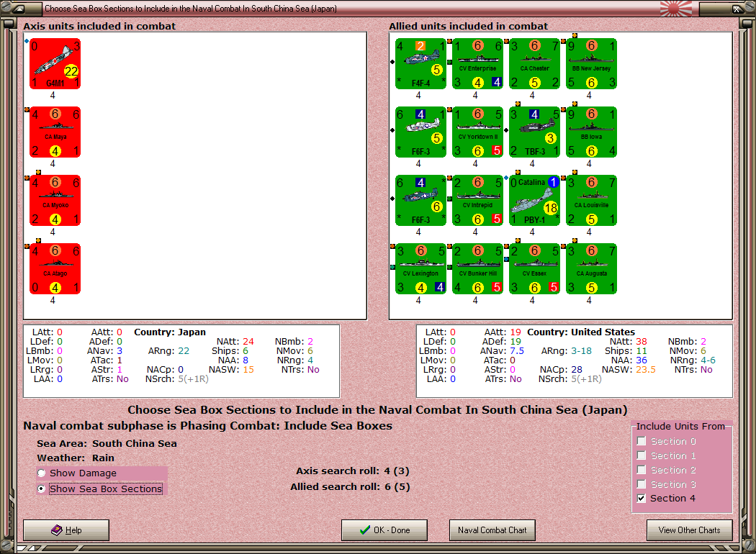
Task: Select the BB New Jersey battleship unit
Action: click(592, 64)
